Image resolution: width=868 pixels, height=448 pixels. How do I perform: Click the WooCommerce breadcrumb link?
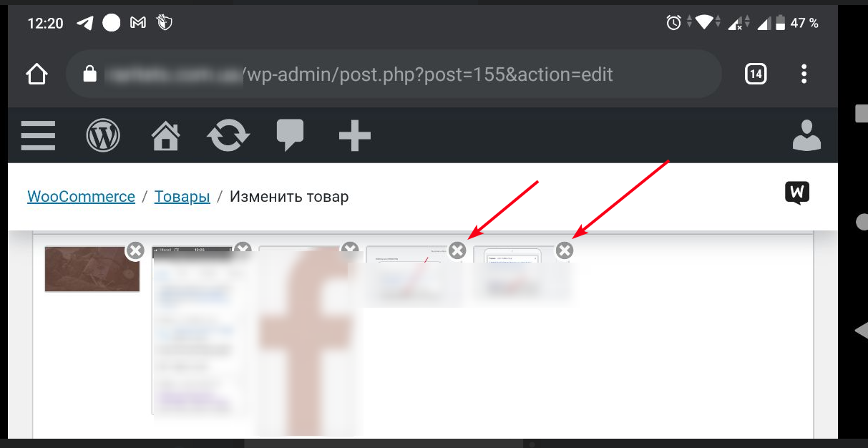81,196
